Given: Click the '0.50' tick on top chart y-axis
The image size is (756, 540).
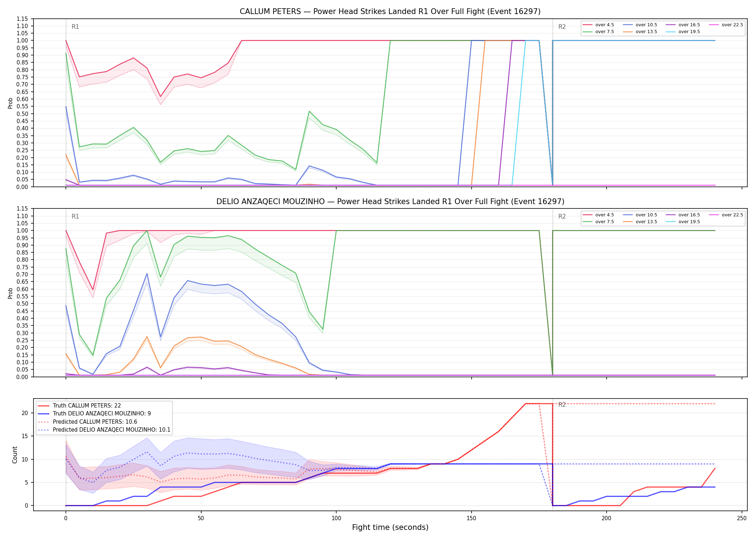Looking at the screenshot, I should [22, 114].
